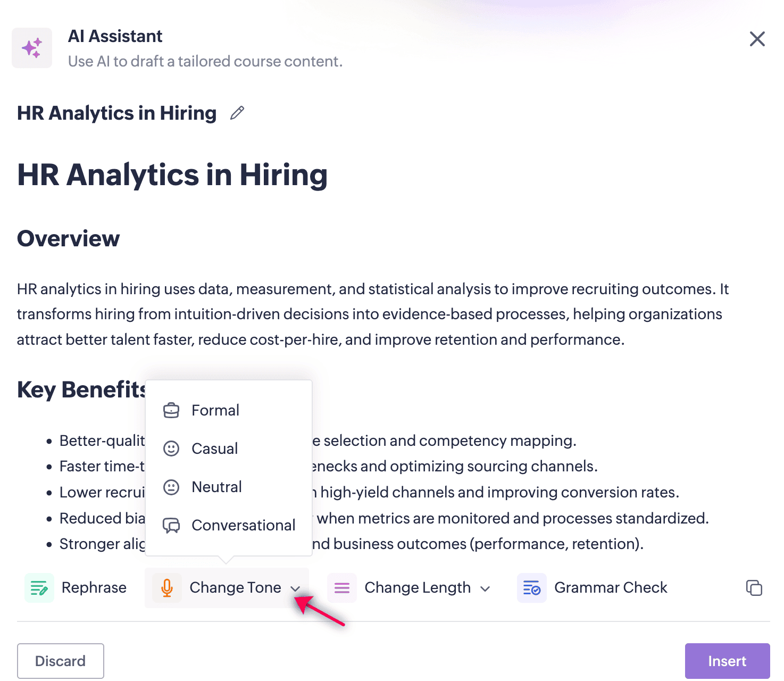The height and width of the screenshot is (681, 784).
Task: Select the Conversational tone option
Action: [243, 526]
